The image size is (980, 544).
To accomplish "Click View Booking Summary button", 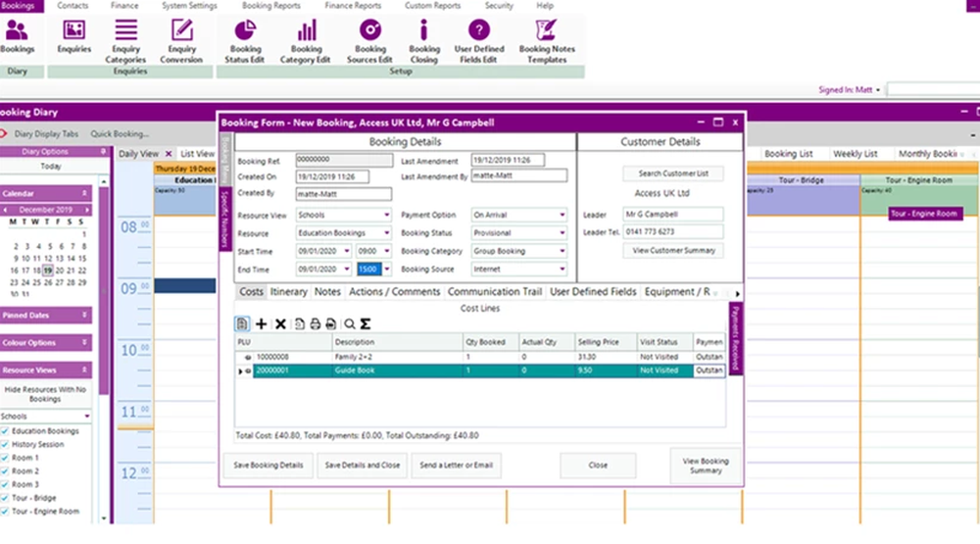I will click(x=706, y=466).
